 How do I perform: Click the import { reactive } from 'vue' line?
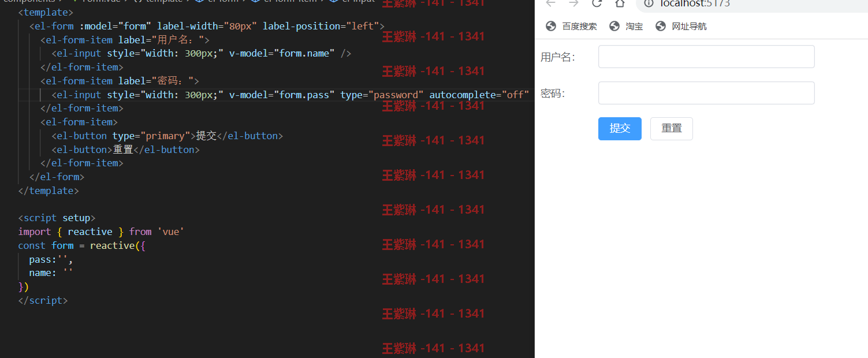[x=101, y=232]
